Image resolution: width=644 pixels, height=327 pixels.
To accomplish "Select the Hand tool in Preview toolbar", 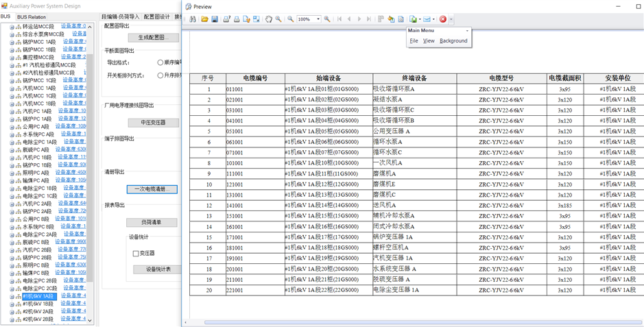I will pyautogui.click(x=269, y=19).
